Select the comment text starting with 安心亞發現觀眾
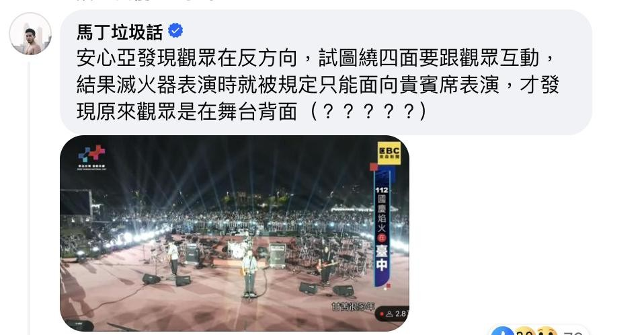Screen dimensions: 644x335 [x=317, y=84]
